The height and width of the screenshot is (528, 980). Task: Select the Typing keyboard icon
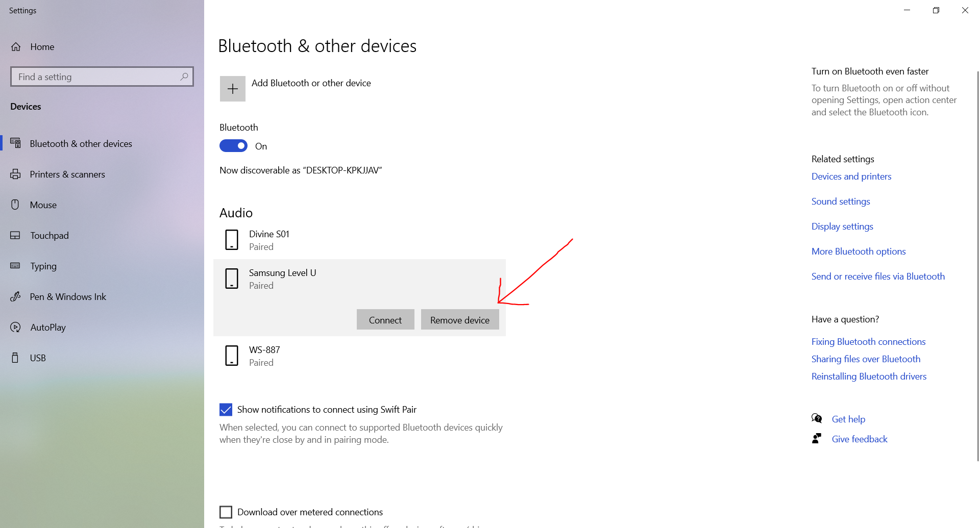pyautogui.click(x=16, y=266)
